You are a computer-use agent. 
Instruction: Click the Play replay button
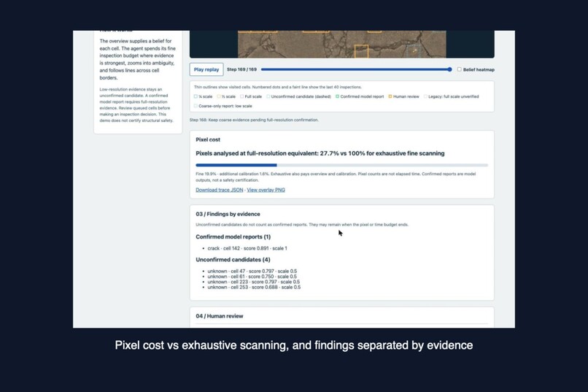tap(206, 69)
